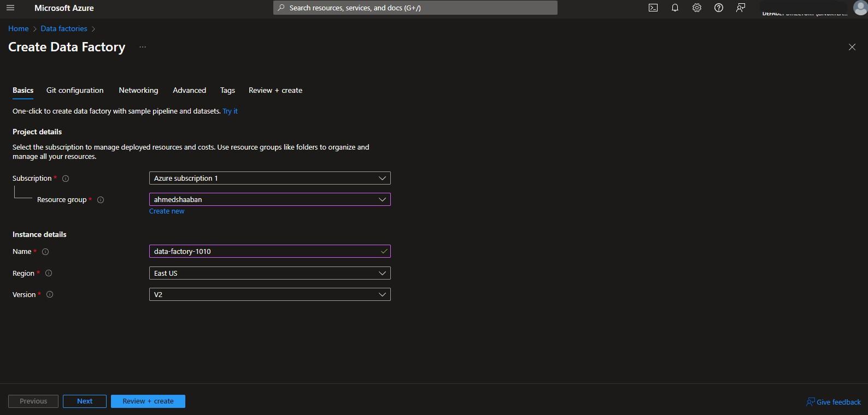Switch to the Tags tab
Image resolution: width=868 pixels, height=415 pixels.
click(227, 90)
